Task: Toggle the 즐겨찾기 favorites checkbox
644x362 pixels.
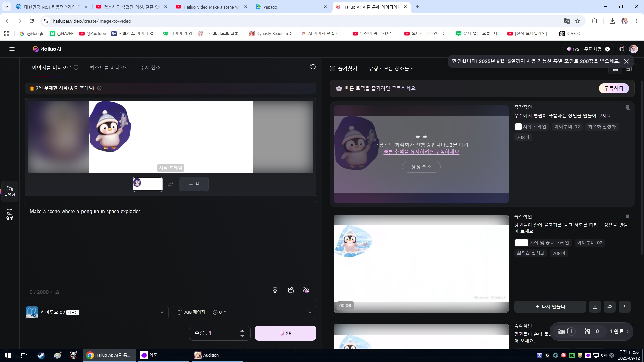Action: 333,69
